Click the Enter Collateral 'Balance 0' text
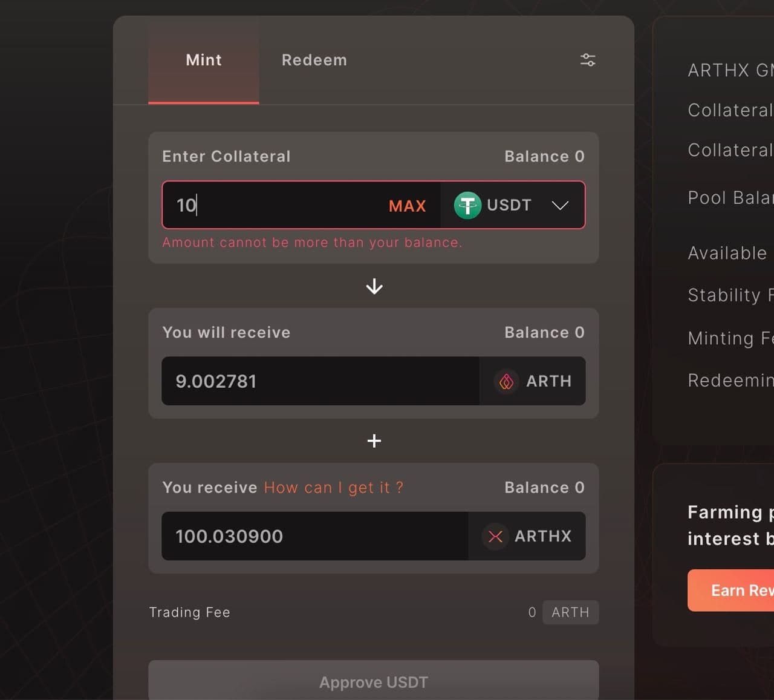This screenshot has height=700, width=774. [x=544, y=156]
